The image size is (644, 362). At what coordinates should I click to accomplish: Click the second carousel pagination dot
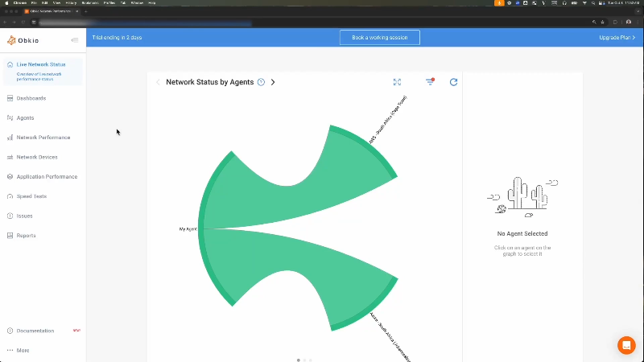point(304,360)
